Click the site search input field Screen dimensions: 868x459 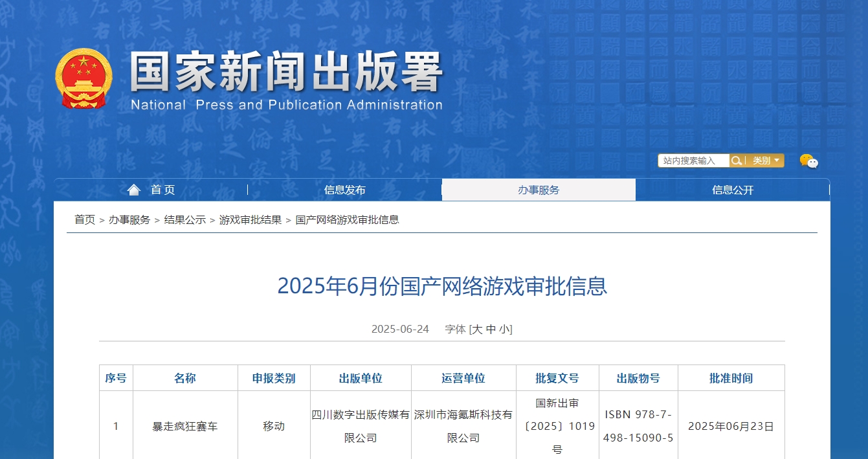point(693,161)
